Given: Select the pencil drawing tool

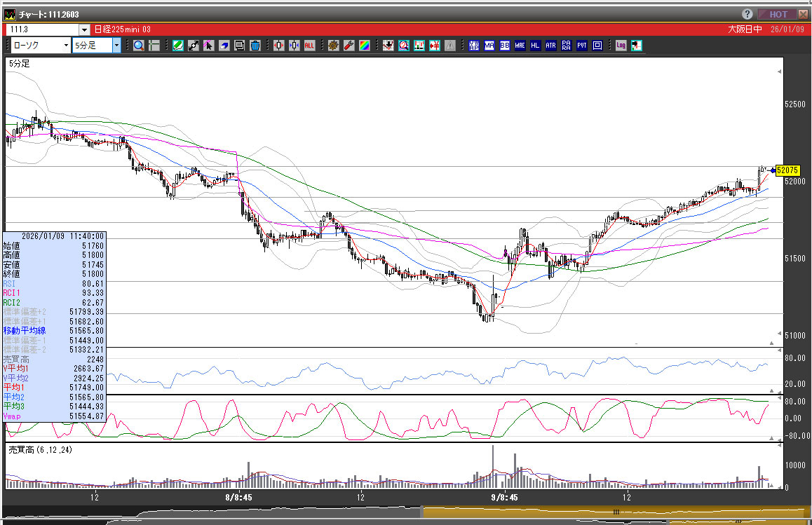Looking at the screenshot, I should (177, 46).
